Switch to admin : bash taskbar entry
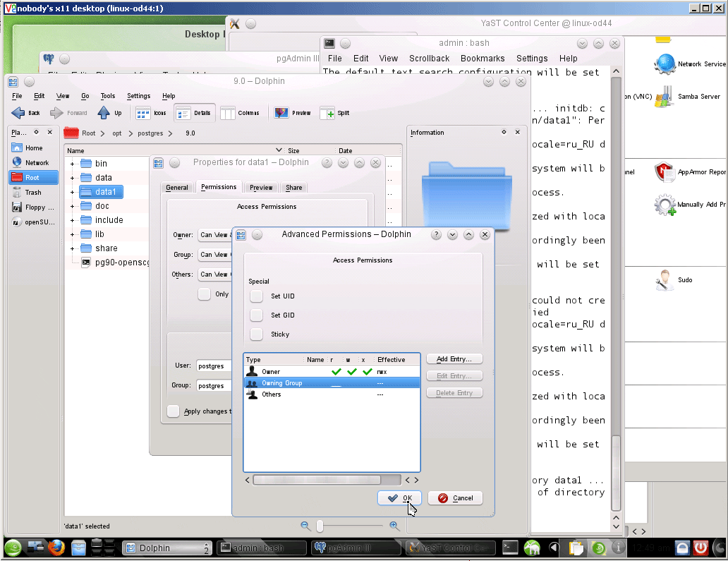728x561 pixels. tap(262, 548)
